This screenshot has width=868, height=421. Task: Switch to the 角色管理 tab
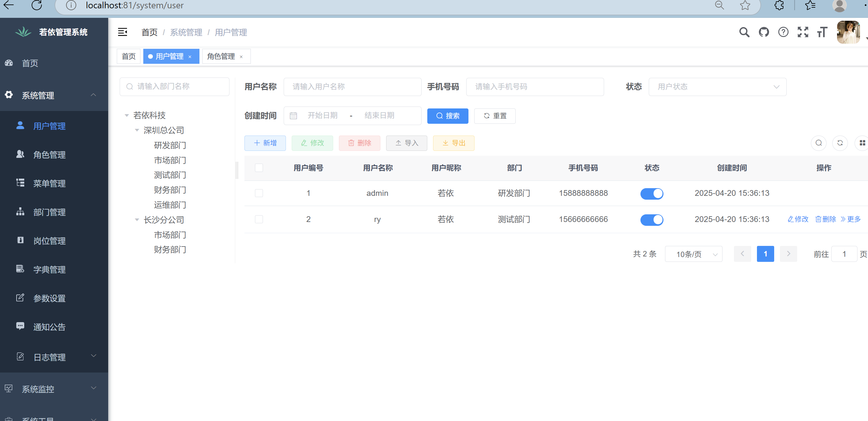point(222,56)
